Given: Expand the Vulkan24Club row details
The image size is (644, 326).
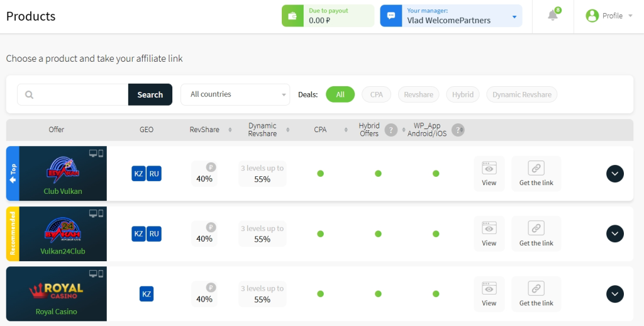Looking at the screenshot, I should pyautogui.click(x=615, y=234).
